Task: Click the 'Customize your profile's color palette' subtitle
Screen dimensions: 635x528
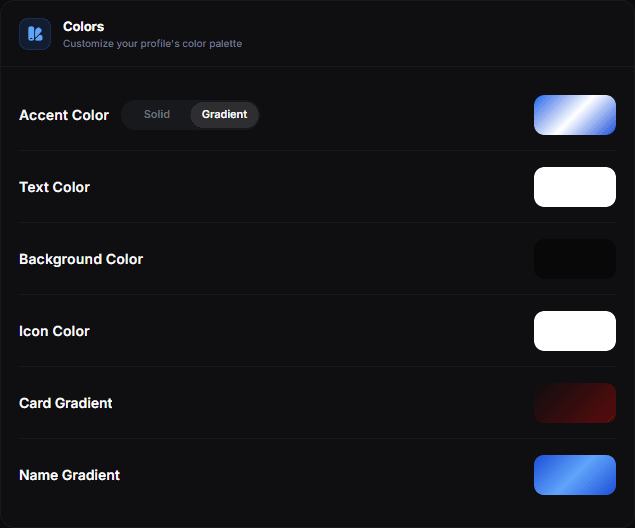Action: click(x=152, y=44)
